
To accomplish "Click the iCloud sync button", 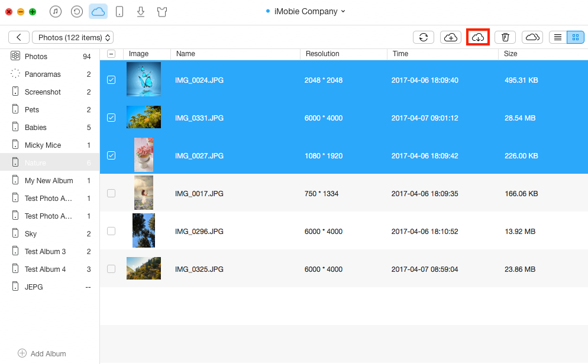I will click(532, 37).
